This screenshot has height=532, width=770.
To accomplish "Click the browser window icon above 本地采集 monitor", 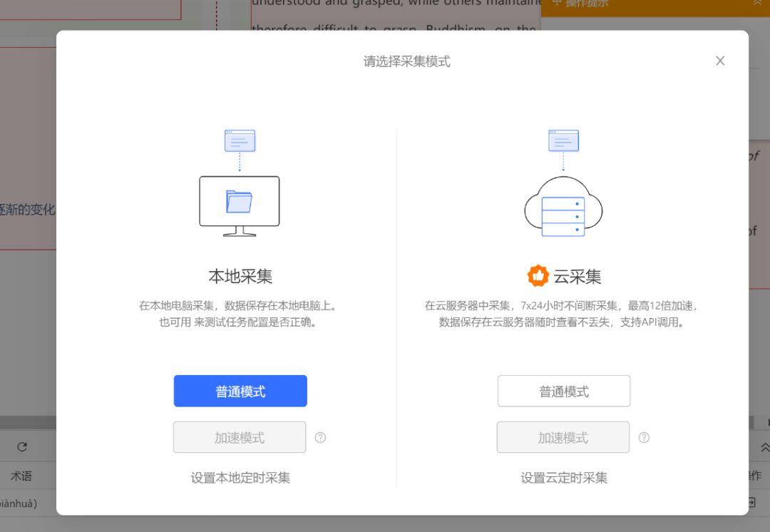I will pos(240,140).
